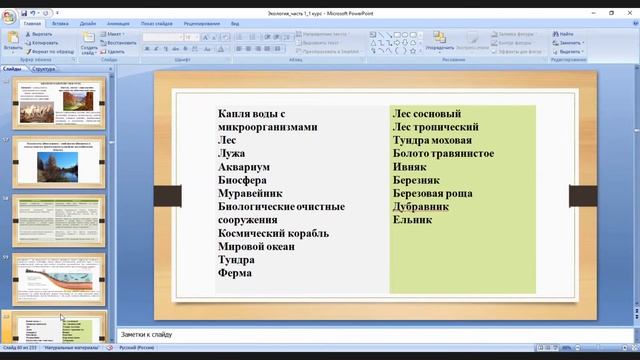The width and height of the screenshot is (640, 360).
Task: Open the font size combo box
Action: [x=191, y=38]
